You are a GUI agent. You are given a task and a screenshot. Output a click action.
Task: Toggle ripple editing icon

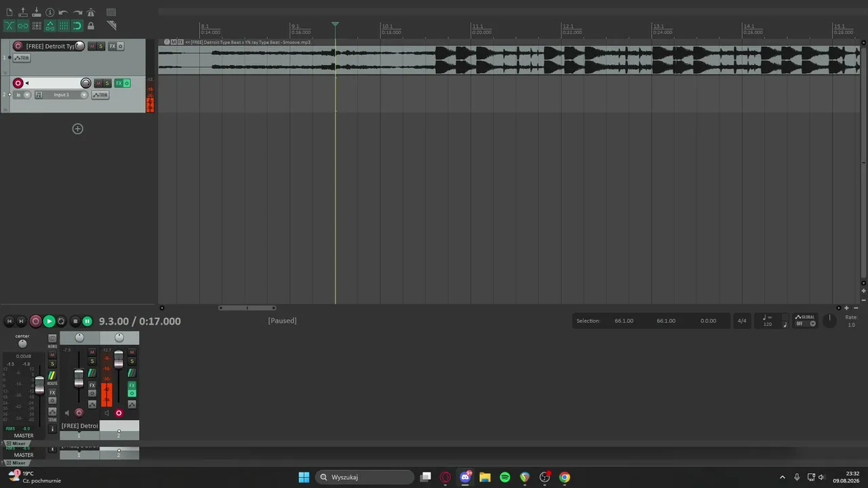click(37, 26)
